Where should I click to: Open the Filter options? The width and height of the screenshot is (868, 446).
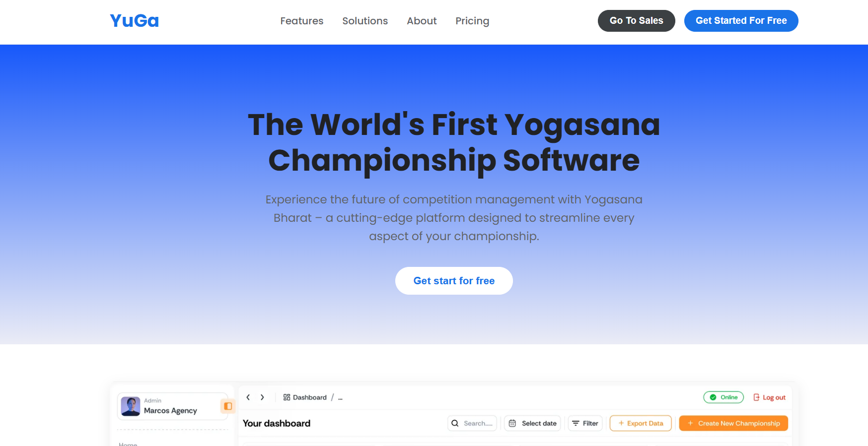[x=585, y=423]
